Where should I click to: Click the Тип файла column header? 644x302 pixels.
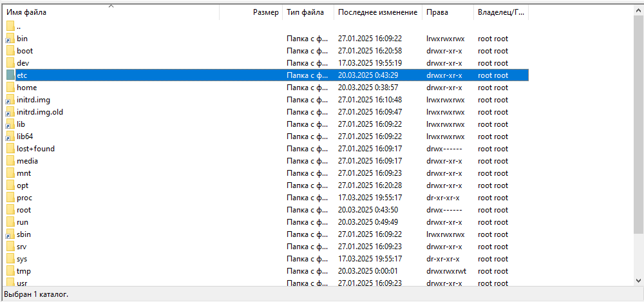(308, 12)
